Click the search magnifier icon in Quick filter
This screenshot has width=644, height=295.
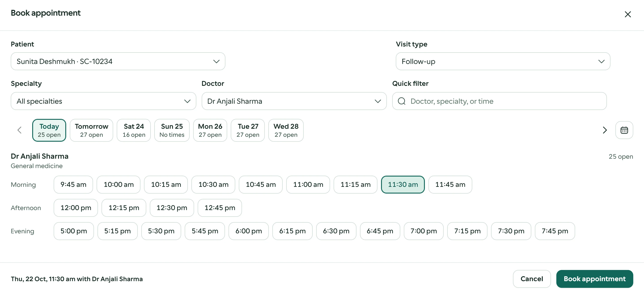[402, 101]
